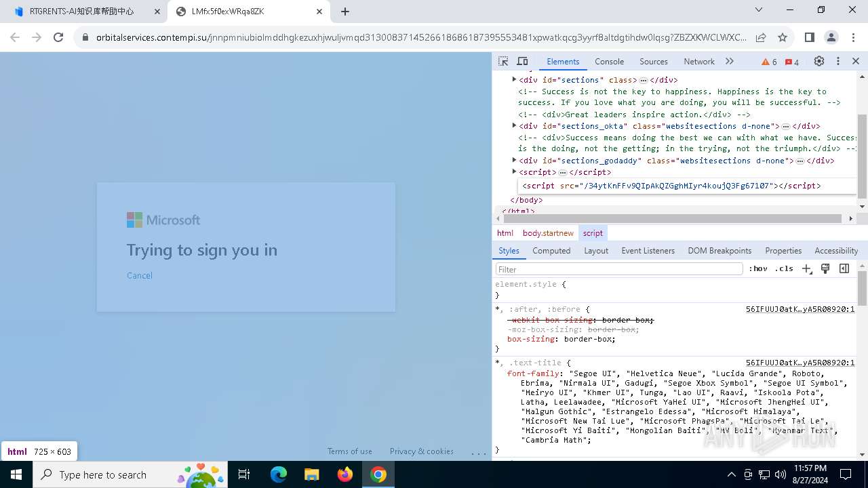Open the Event Listeners tab
868x488 pixels.
coord(648,250)
